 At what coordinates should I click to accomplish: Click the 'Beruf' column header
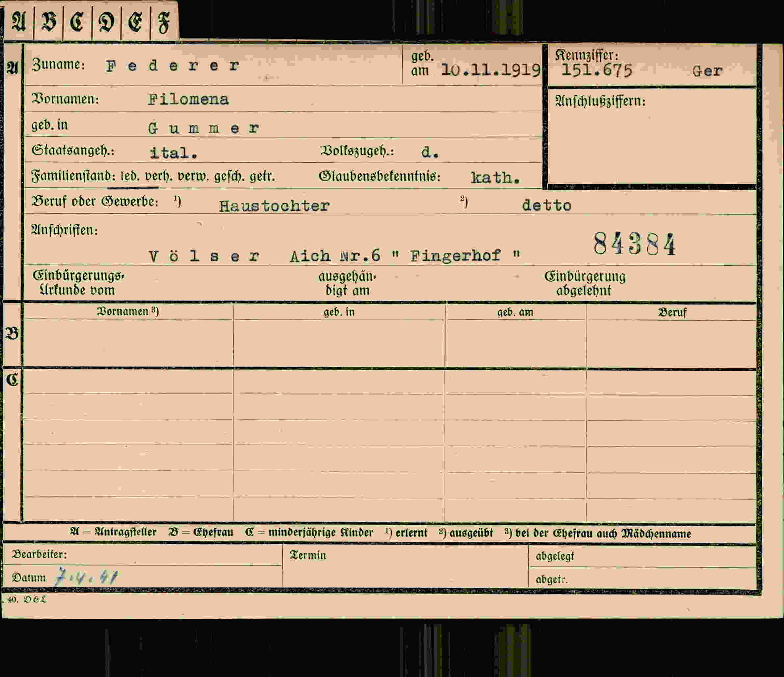(x=672, y=313)
